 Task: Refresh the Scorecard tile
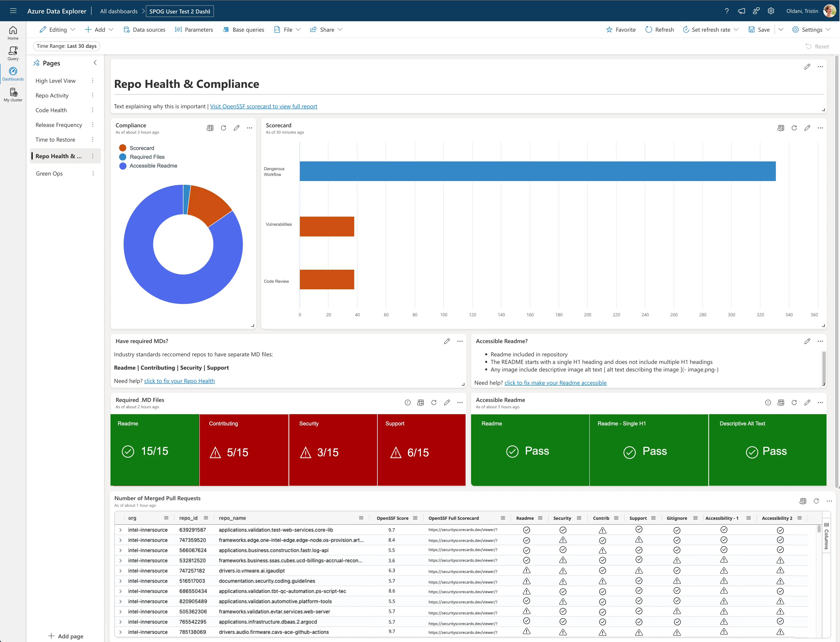(x=794, y=128)
